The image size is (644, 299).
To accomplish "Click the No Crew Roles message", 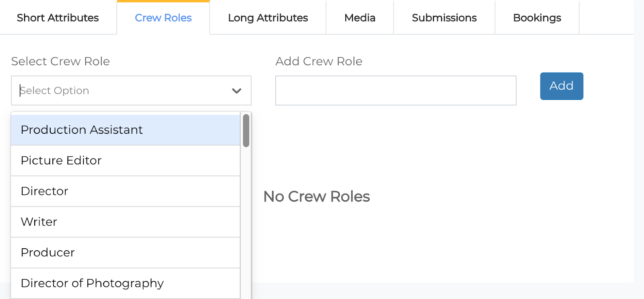I will [316, 197].
